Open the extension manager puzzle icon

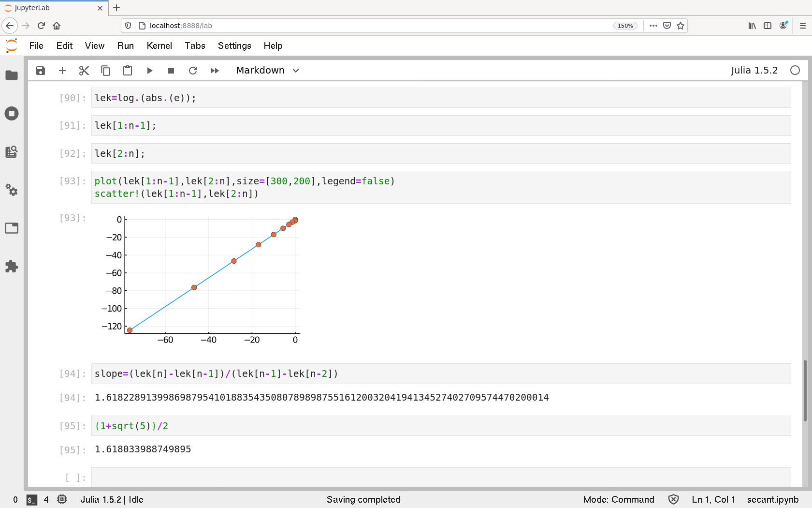click(x=12, y=266)
